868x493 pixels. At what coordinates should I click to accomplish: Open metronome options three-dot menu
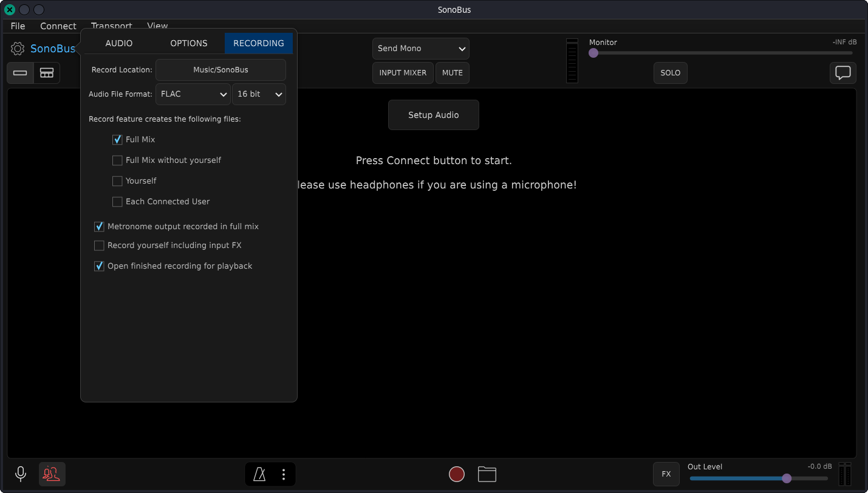(x=284, y=474)
